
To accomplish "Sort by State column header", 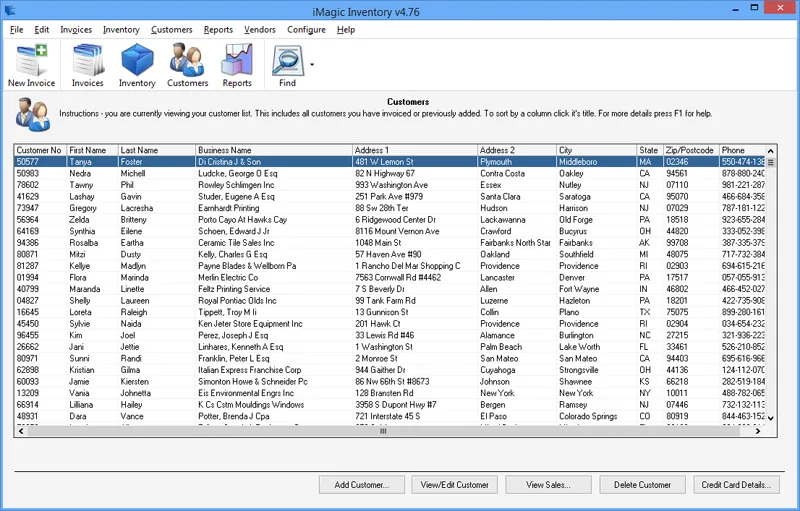I will point(650,150).
